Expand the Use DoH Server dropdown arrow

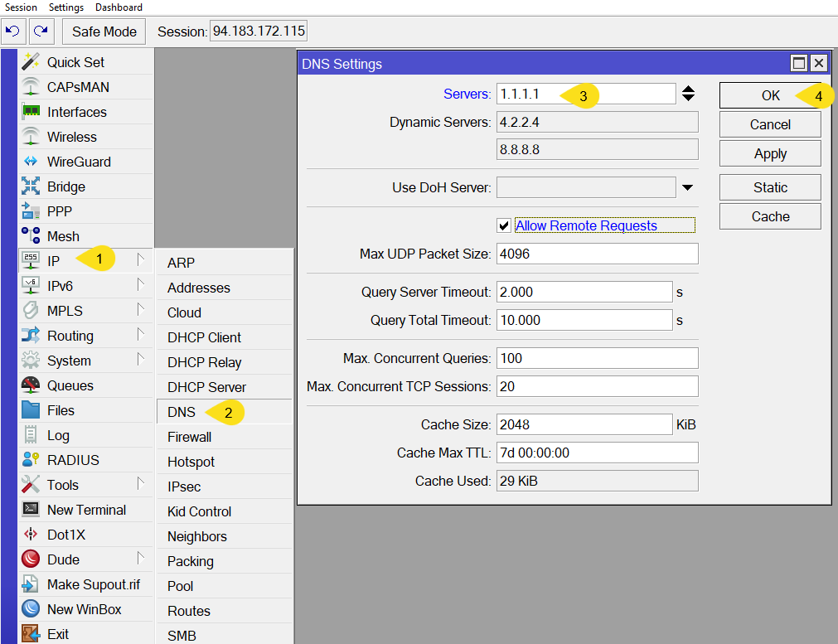[687, 187]
